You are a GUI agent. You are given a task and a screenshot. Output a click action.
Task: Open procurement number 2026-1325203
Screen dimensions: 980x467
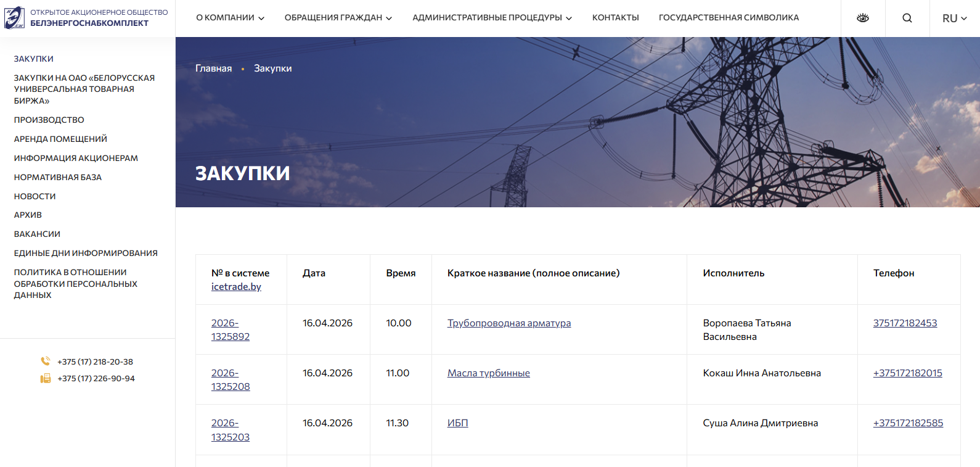click(x=231, y=430)
